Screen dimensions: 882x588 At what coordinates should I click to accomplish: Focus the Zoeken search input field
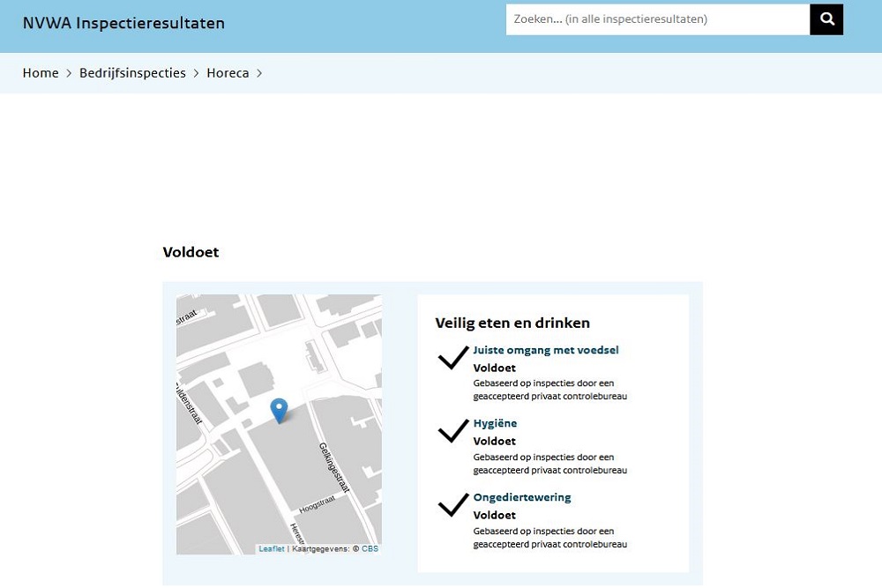pyautogui.click(x=657, y=19)
